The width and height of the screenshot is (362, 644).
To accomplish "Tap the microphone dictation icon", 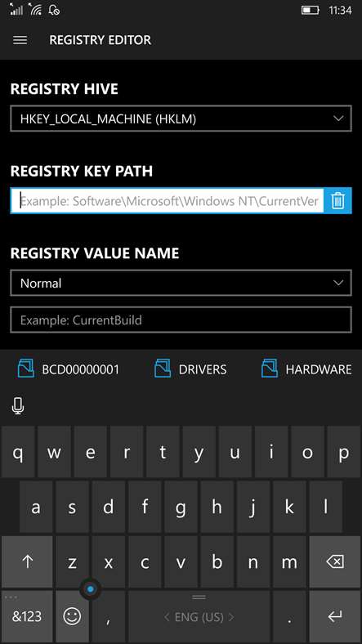I will click(x=18, y=406).
